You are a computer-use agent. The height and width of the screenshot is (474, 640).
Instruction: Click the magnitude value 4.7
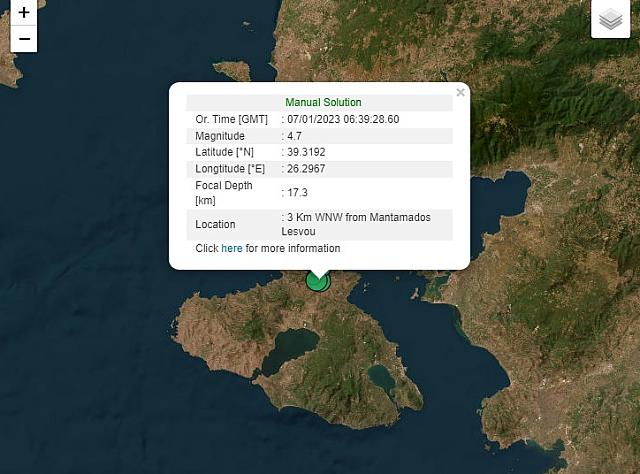click(x=295, y=136)
